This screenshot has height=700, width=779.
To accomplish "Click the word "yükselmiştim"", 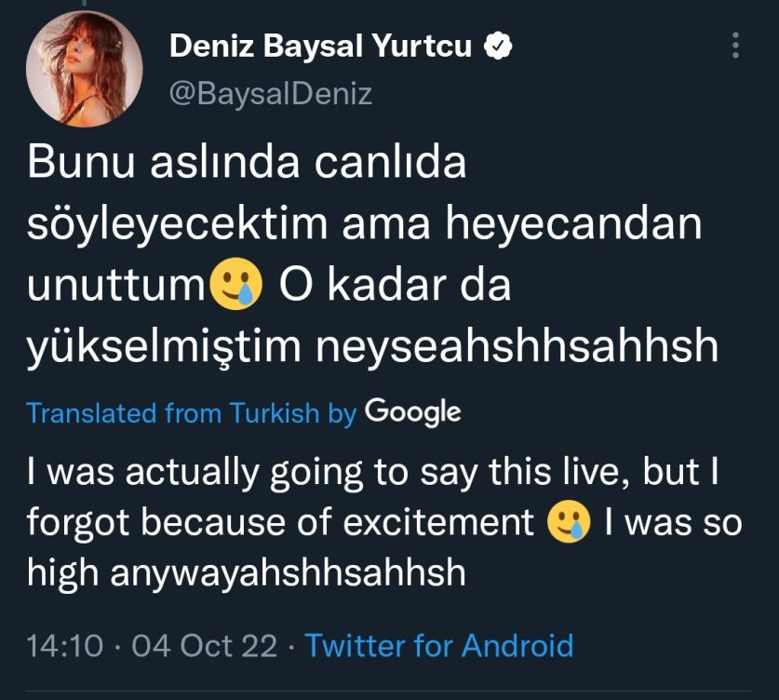I will click(165, 347).
